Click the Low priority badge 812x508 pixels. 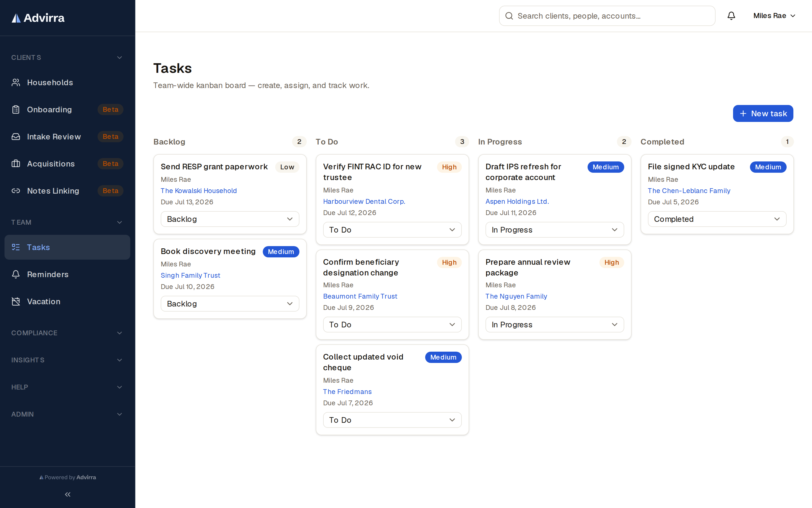(x=287, y=167)
